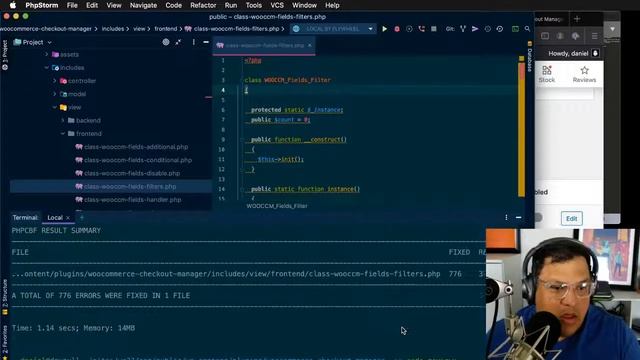Add a new terminal session tab
Screen dimensions: 640x360
[x=81, y=218]
